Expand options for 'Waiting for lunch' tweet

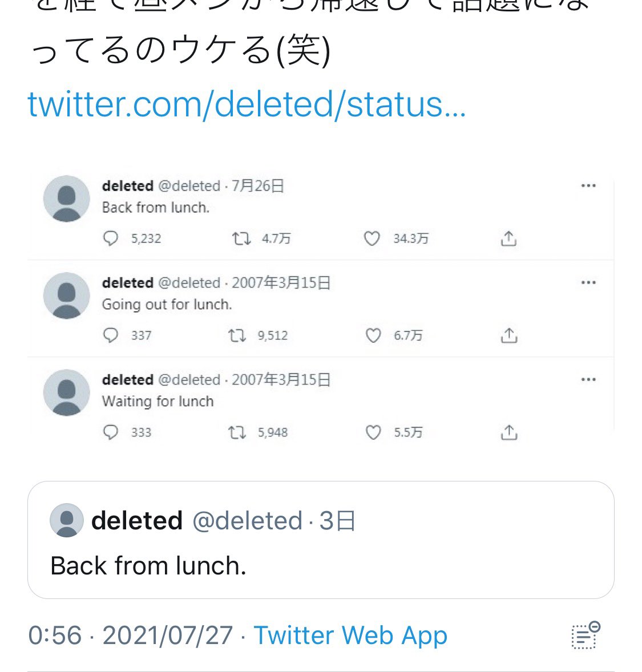click(588, 380)
